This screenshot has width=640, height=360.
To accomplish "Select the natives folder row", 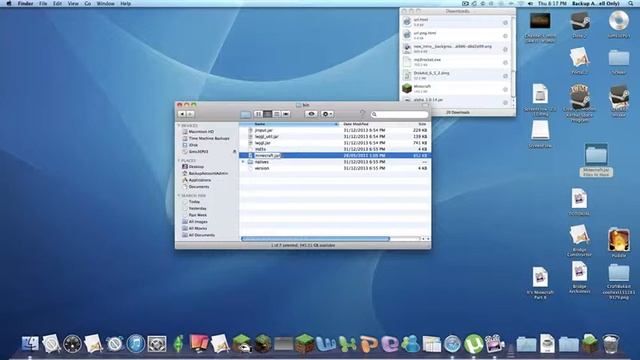I will [335, 162].
